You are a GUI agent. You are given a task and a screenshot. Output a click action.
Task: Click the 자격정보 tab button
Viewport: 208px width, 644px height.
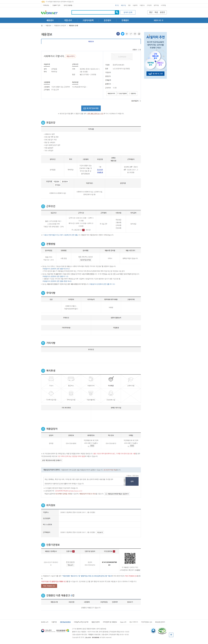coord(58,185)
